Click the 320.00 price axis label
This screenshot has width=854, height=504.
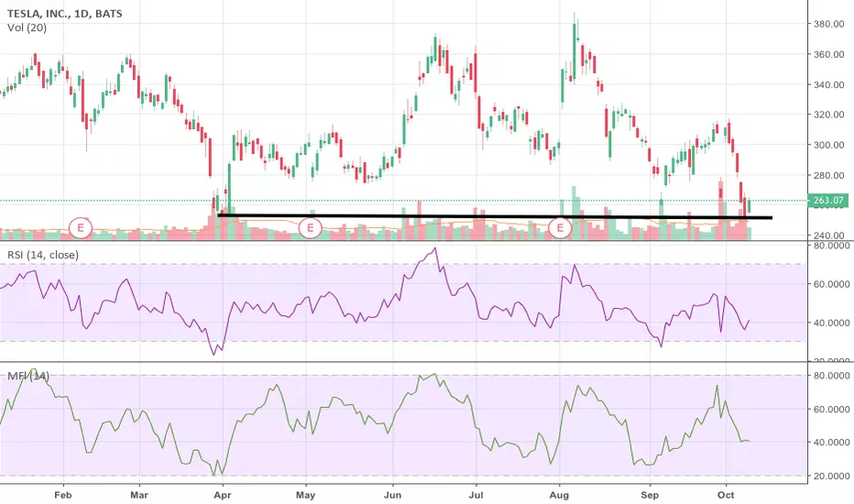[x=829, y=115]
